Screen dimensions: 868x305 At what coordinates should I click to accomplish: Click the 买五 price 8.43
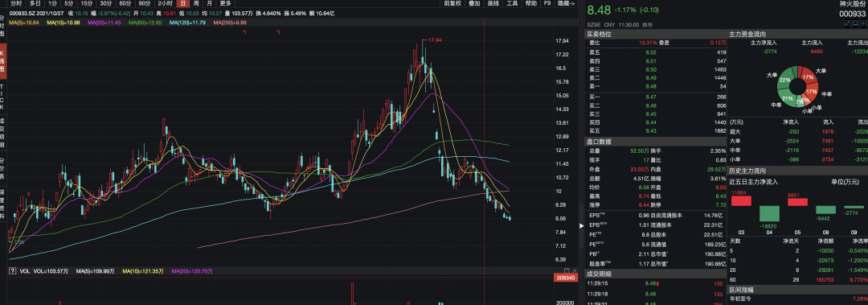pyautogui.click(x=651, y=131)
